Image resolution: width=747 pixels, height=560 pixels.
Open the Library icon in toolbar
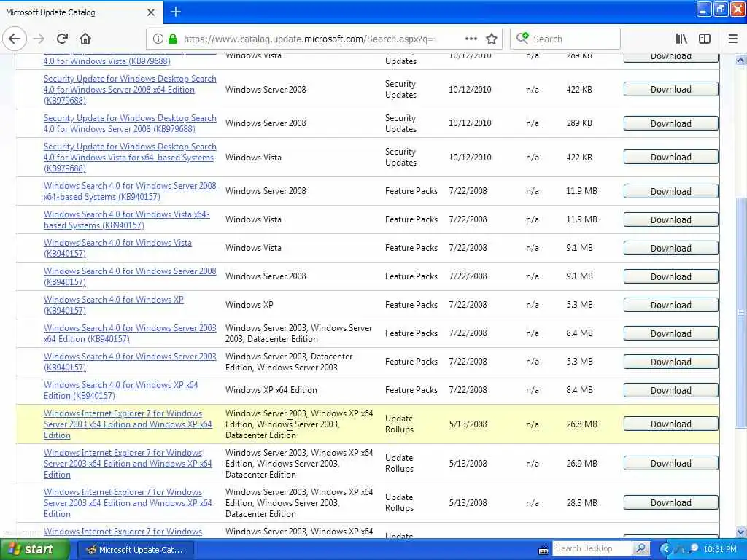[x=681, y=39]
